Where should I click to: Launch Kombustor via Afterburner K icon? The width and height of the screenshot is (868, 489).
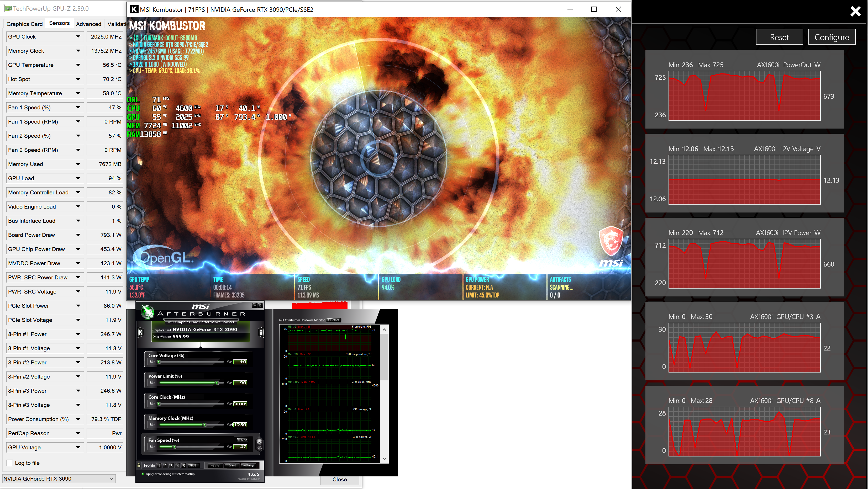[140, 332]
